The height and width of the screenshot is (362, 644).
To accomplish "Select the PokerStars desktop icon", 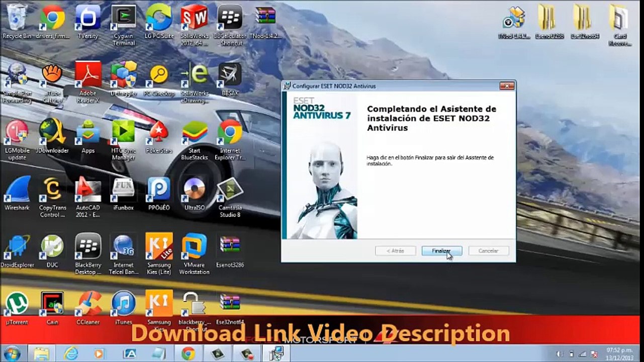I will [159, 137].
